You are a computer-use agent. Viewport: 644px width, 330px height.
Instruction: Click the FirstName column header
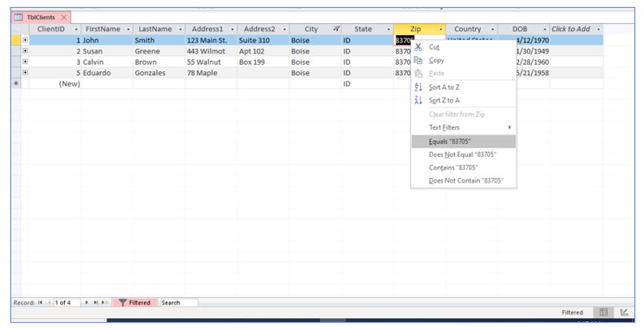tap(107, 29)
